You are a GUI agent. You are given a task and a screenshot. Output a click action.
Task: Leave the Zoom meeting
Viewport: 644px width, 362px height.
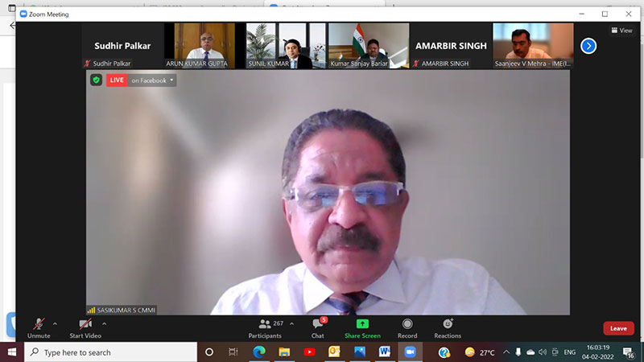click(x=618, y=328)
